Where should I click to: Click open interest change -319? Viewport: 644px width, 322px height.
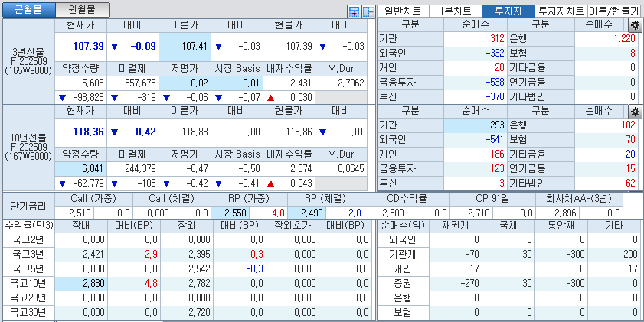(146, 98)
